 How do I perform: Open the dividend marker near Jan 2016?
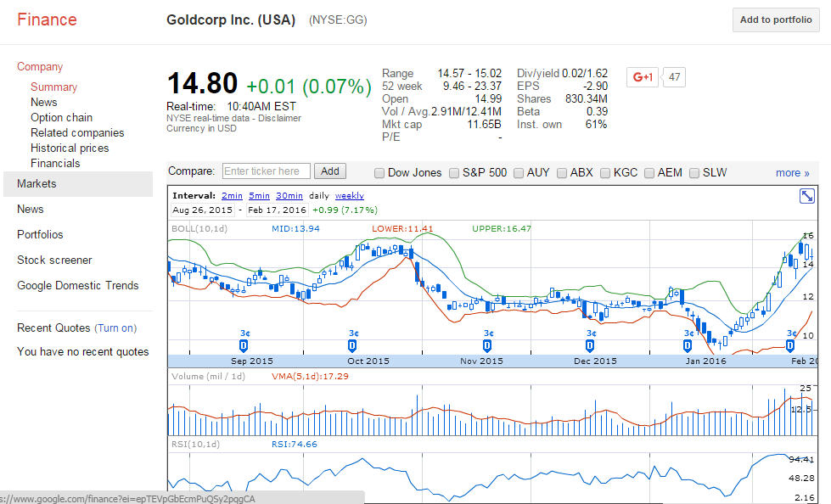point(688,346)
